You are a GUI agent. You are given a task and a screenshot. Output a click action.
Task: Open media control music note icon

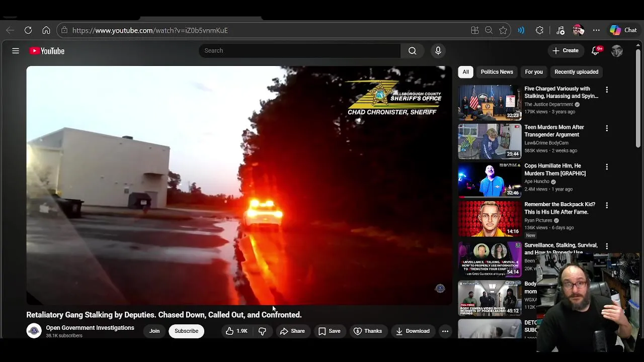(x=560, y=30)
